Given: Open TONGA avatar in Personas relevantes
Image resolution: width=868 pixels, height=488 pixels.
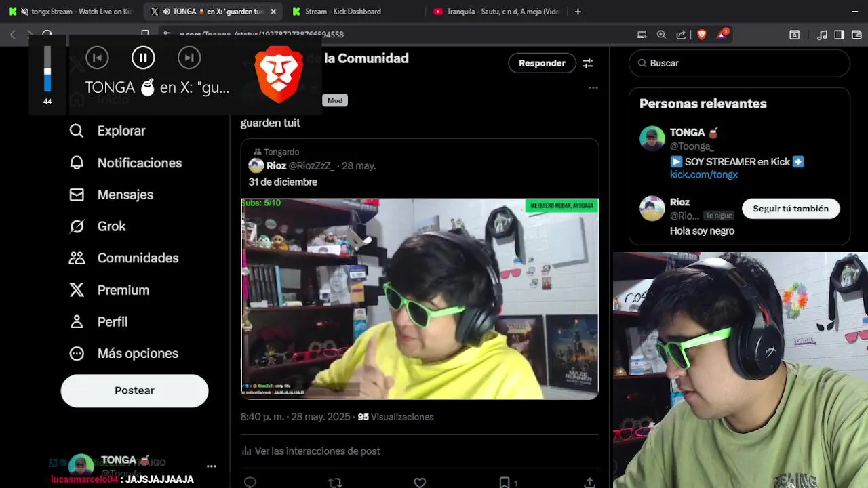Looking at the screenshot, I should pos(652,138).
